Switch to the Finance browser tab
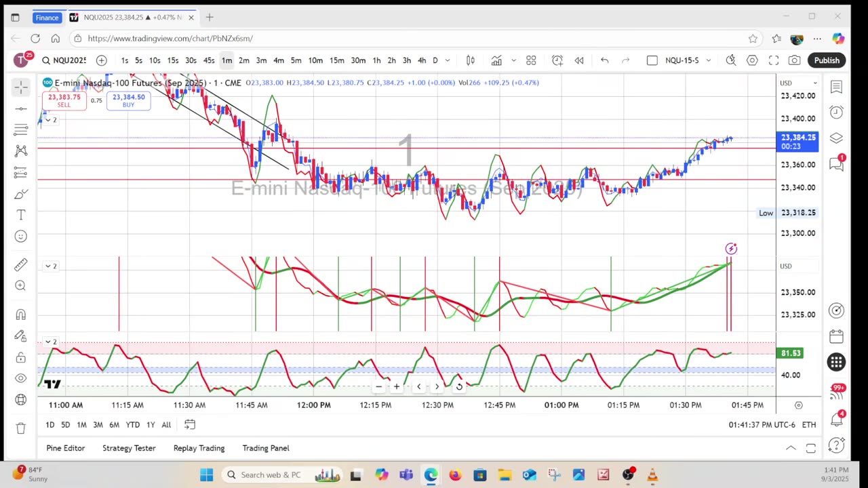Screen dimensions: 868x488 click(x=47, y=18)
